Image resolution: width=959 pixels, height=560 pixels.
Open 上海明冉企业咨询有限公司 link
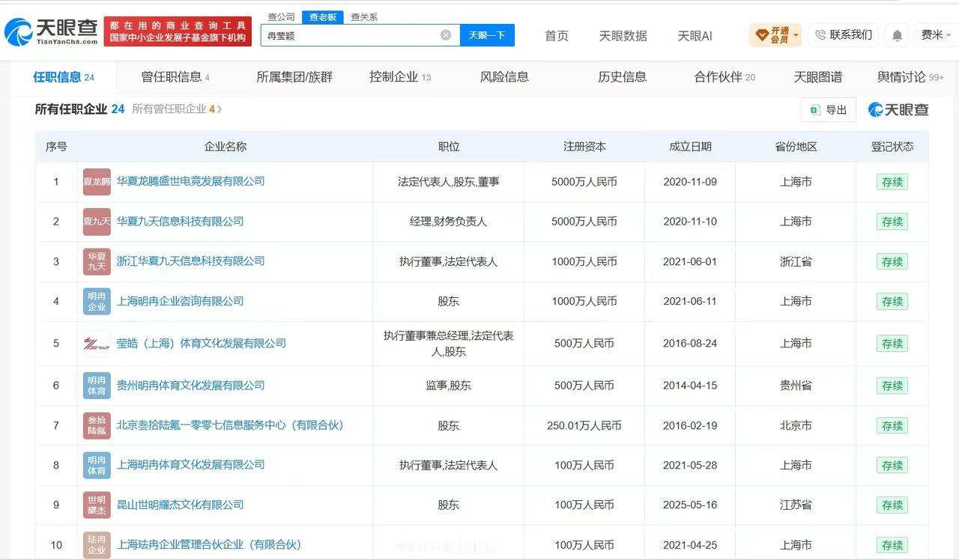180,301
